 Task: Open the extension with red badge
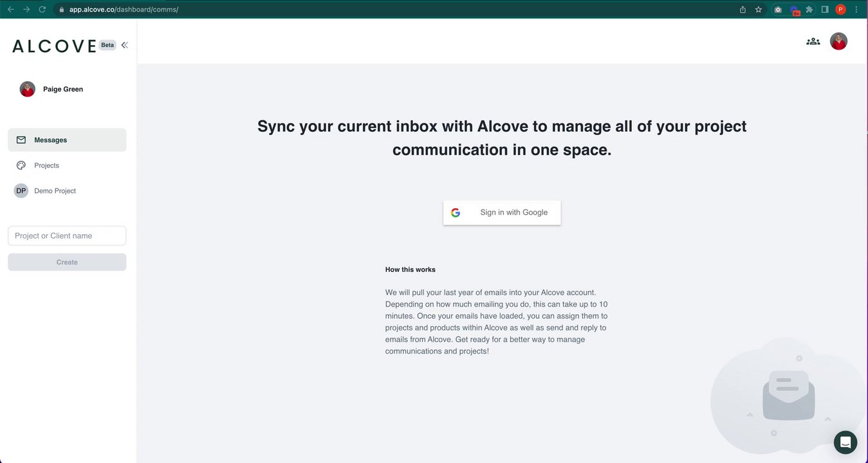(795, 10)
